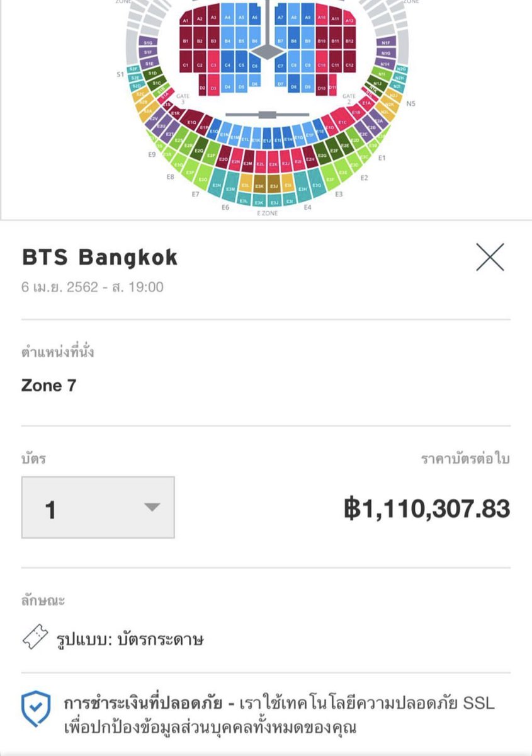
Task: Choose seat block C4 in blue
Action: pyautogui.click(x=228, y=64)
